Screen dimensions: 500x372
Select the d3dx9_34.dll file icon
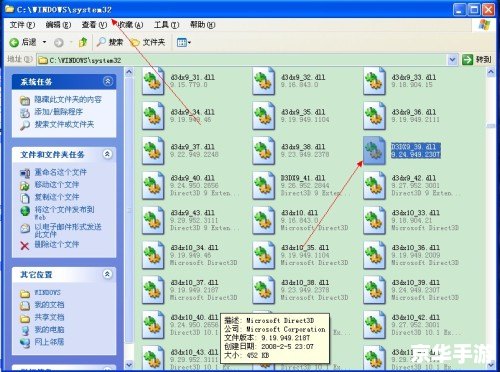point(153,116)
